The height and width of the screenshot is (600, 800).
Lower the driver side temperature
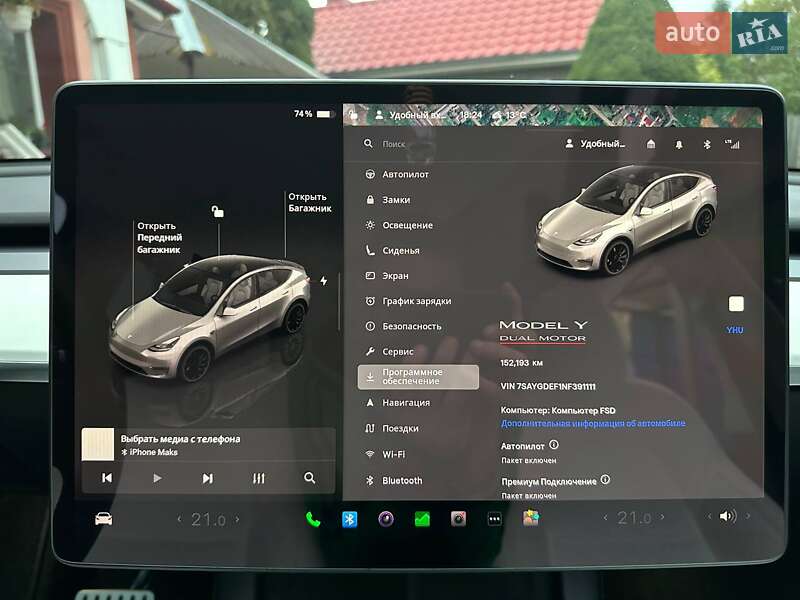[x=180, y=518]
